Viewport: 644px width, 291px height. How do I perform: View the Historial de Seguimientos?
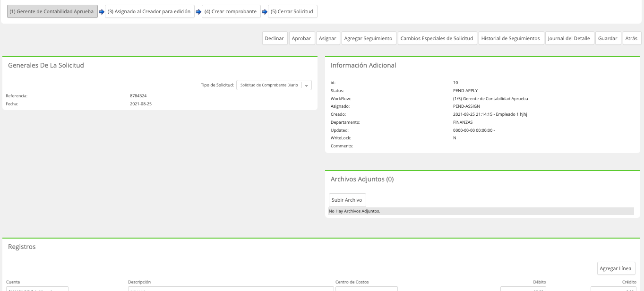(511, 38)
